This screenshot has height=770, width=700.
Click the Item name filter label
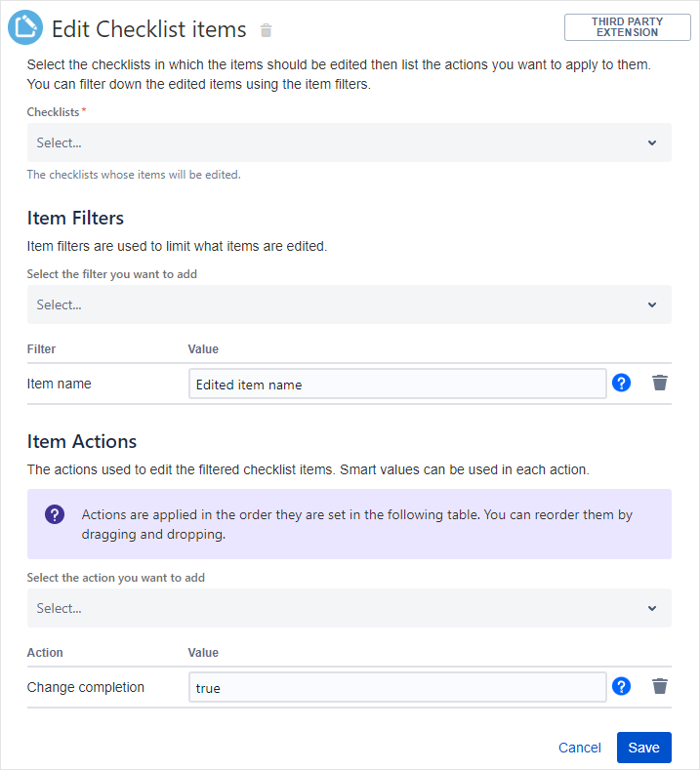[60, 384]
